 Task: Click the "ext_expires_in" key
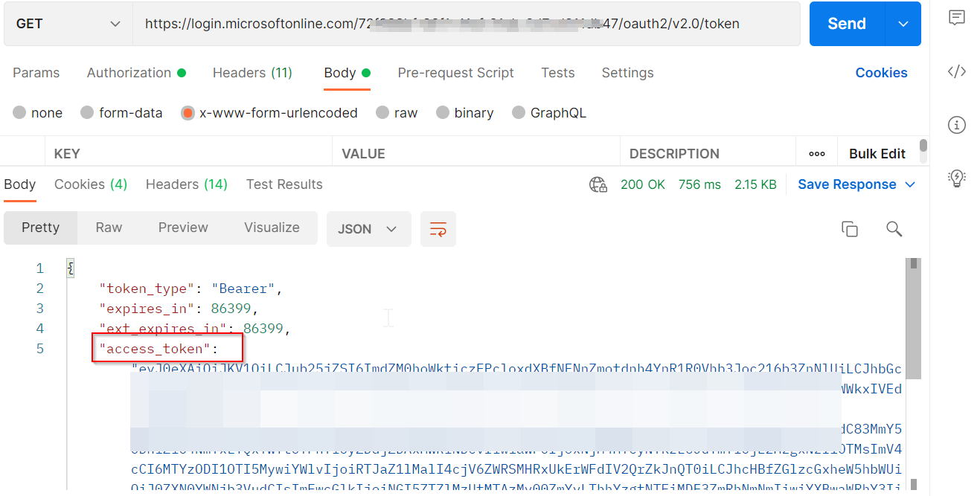[x=162, y=329]
